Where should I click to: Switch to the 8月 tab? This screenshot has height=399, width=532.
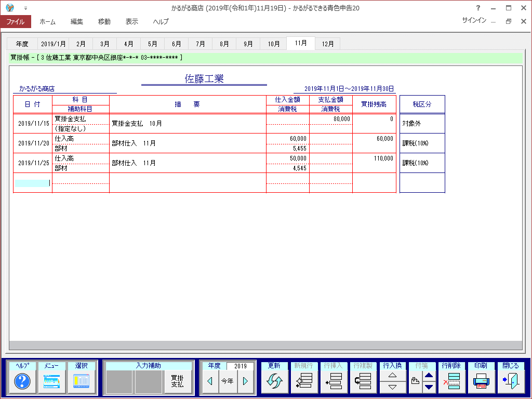(x=224, y=44)
